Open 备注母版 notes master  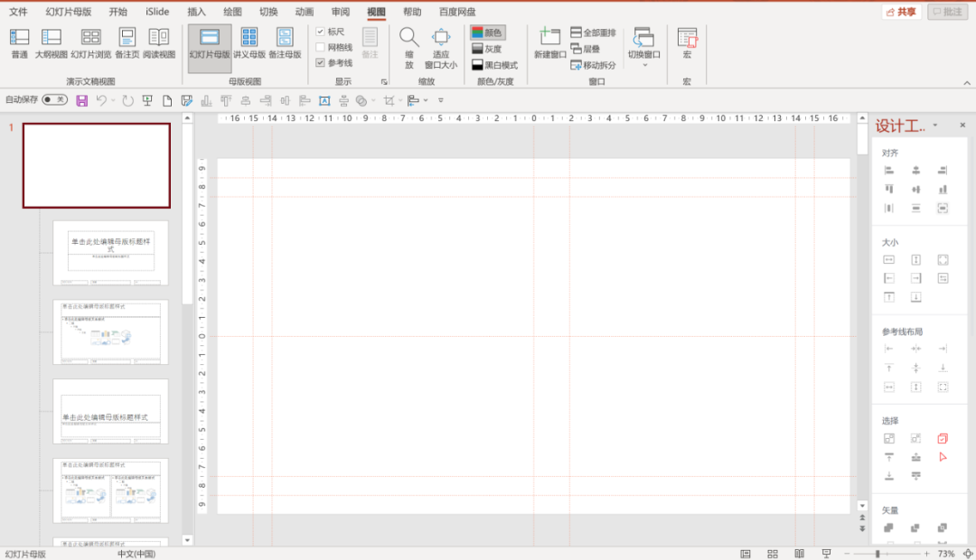pos(285,43)
